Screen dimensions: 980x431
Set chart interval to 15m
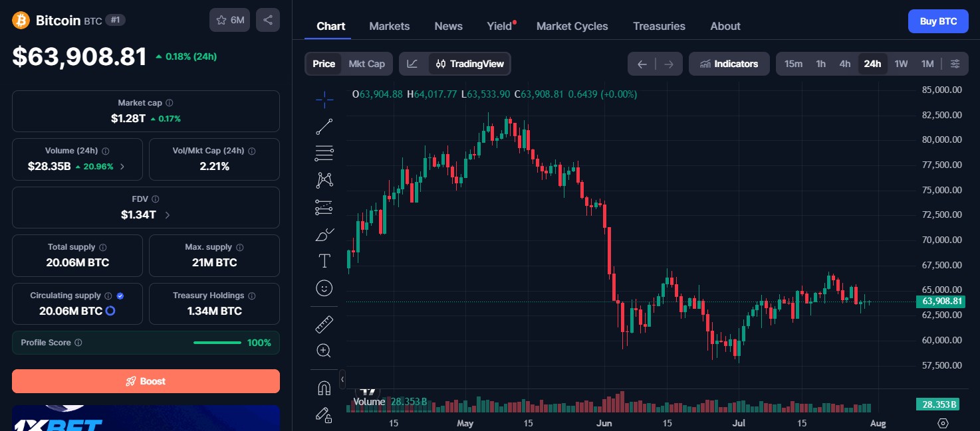coord(793,64)
